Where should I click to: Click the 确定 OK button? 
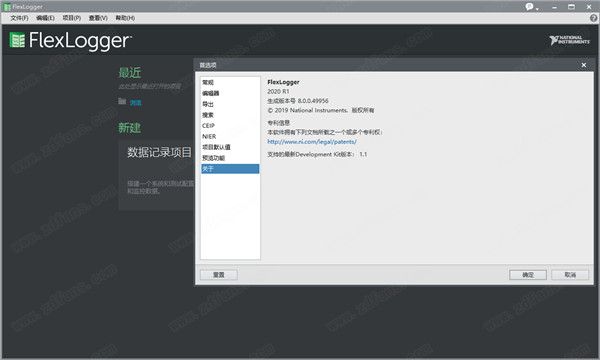(528, 275)
